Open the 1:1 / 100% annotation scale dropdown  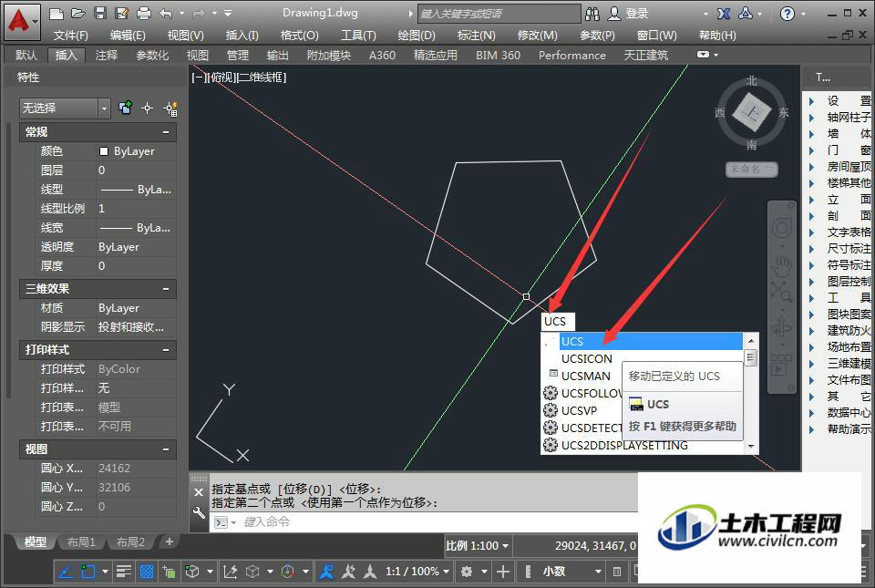point(418,572)
